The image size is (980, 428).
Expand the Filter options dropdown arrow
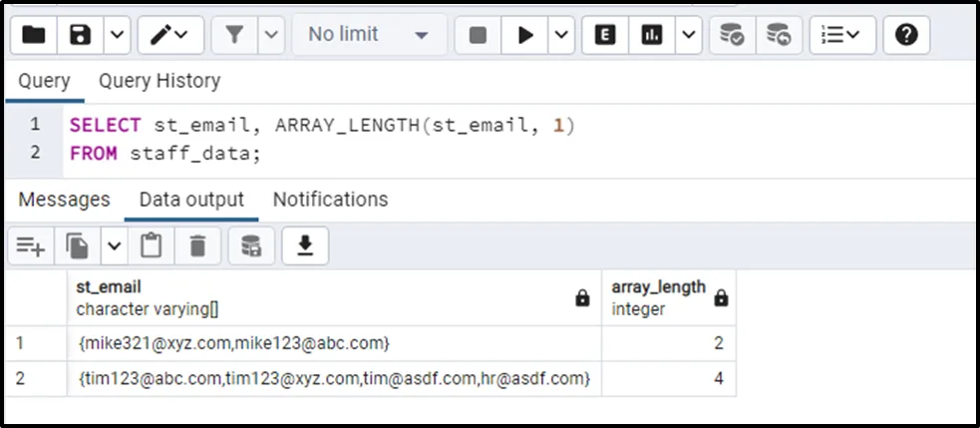tap(271, 36)
